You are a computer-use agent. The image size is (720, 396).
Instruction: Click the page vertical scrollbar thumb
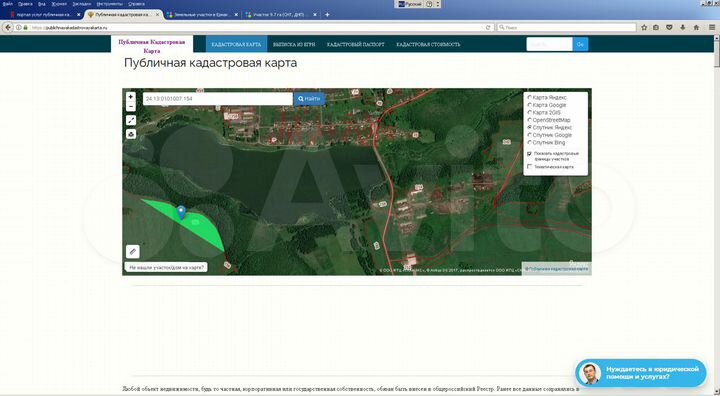pyautogui.click(x=716, y=55)
